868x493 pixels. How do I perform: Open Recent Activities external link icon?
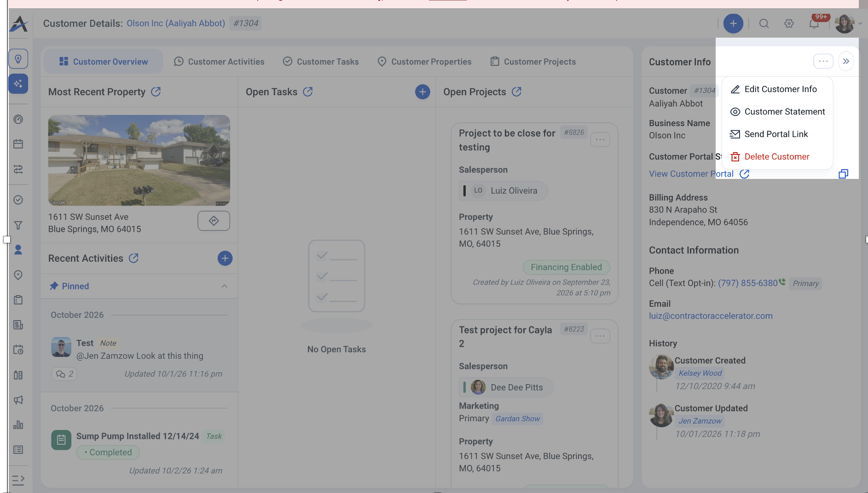(x=134, y=258)
